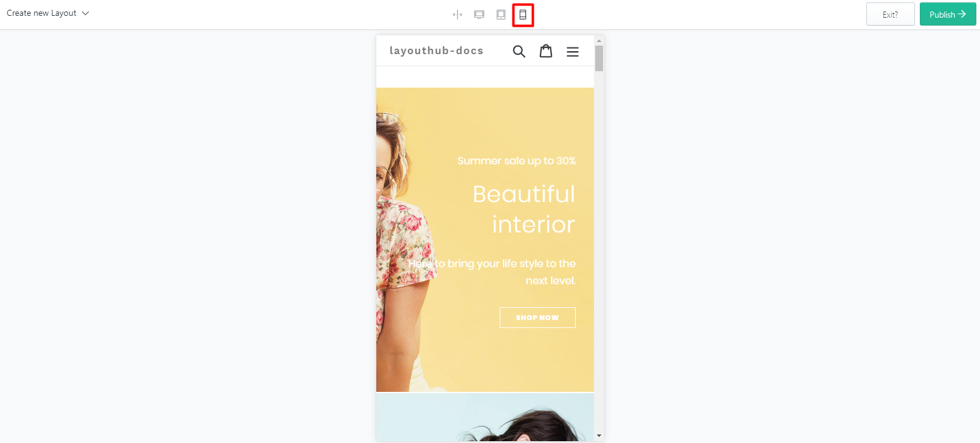Switch to tablet preview device icon

tap(501, 15)
